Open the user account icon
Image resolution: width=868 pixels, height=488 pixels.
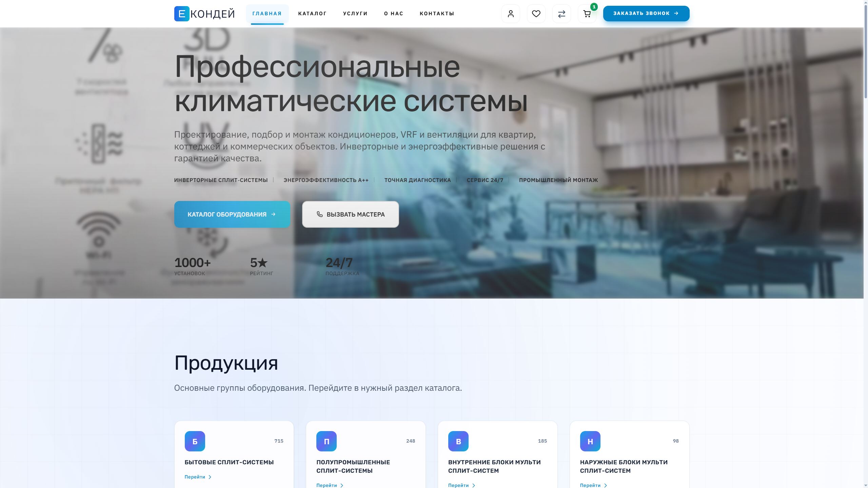[x=510, y=14]
